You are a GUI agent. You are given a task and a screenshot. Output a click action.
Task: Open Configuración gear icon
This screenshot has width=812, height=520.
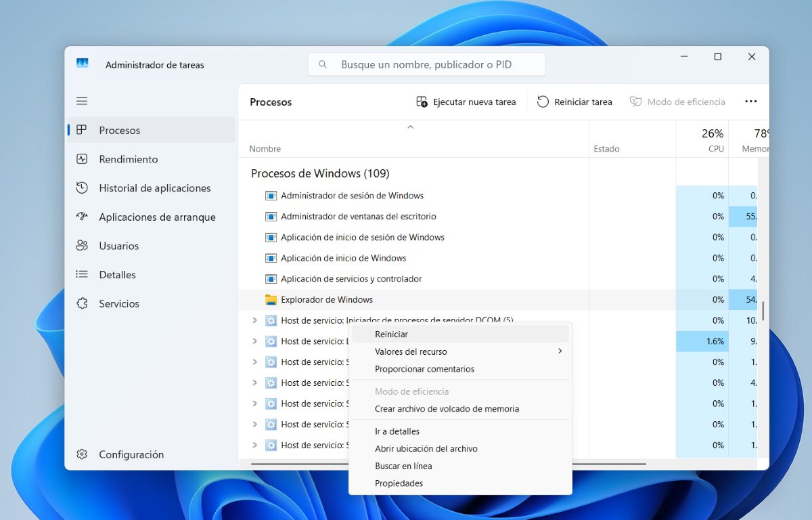(x=82, y=454)
